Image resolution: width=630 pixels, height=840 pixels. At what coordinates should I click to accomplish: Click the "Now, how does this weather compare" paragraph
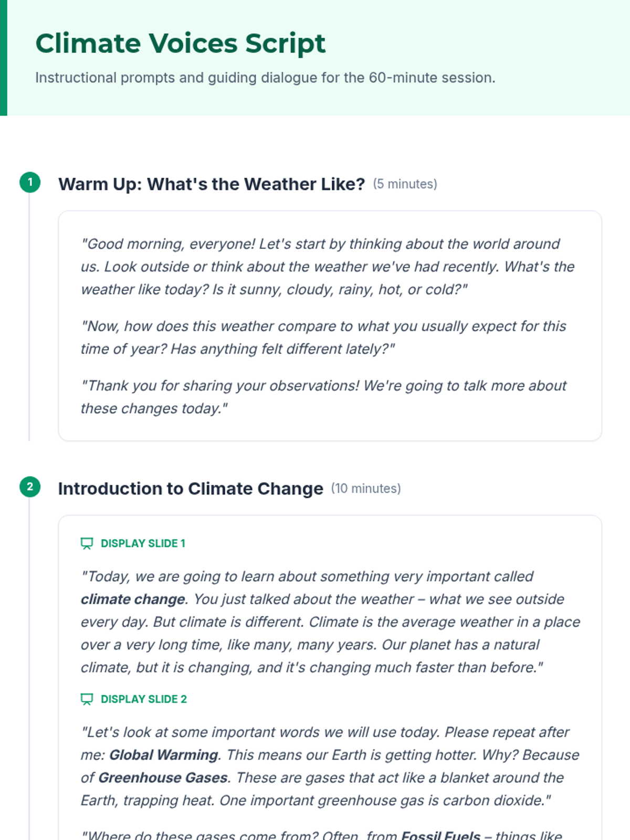coord(323,338)
